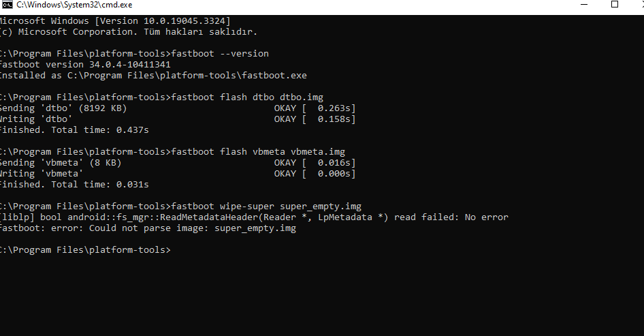Click the 0.158s timing on Writing 'dtbo'
The width and height of the screenshot is (644, 336).
pos(334,119)
